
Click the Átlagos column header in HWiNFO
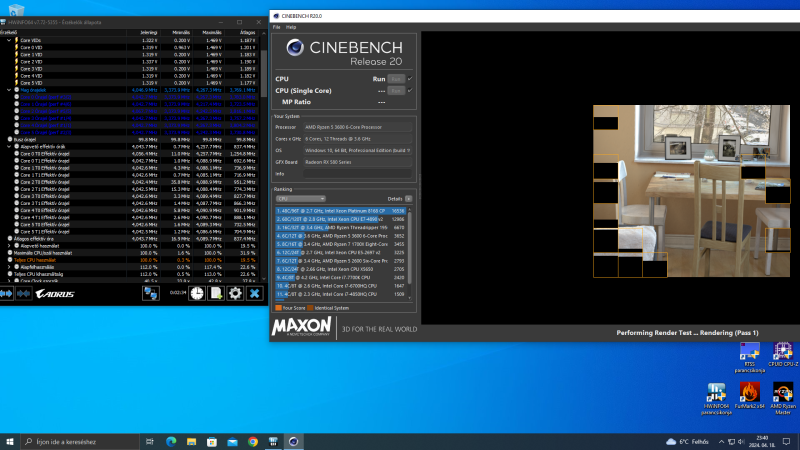tap(247, 33)
